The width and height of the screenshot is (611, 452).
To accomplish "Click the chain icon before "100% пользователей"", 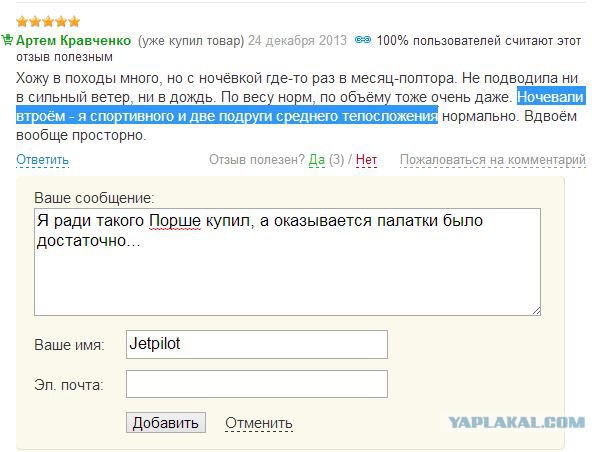I will [364, 41].
